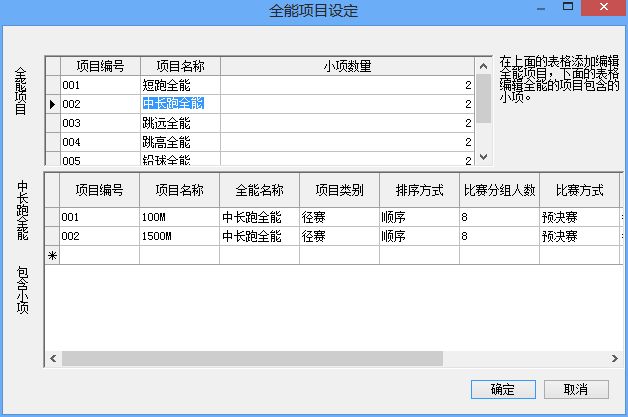Screen dimensions: 628x417
Task: Click 全能名称 cell in 100M row
Action: 260,217
